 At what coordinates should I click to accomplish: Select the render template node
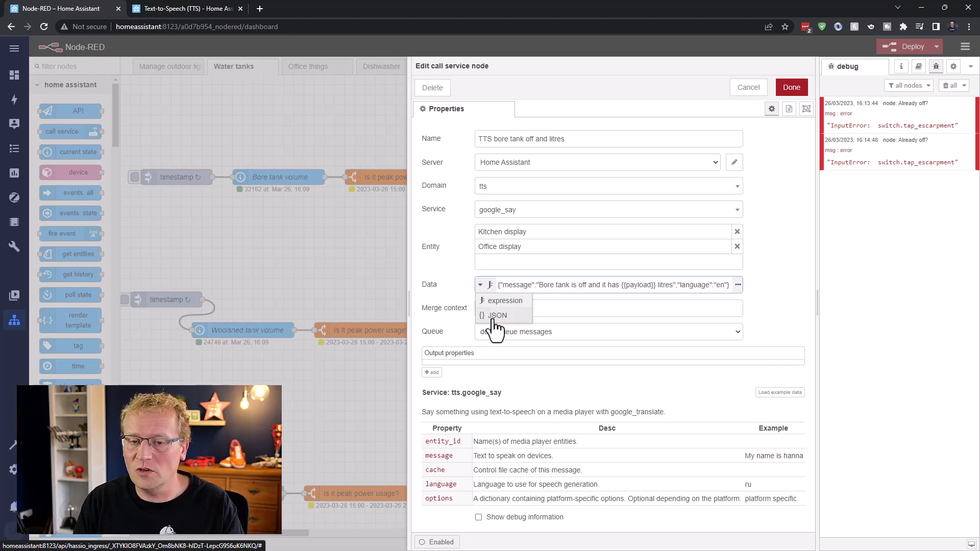click(70, 320)
